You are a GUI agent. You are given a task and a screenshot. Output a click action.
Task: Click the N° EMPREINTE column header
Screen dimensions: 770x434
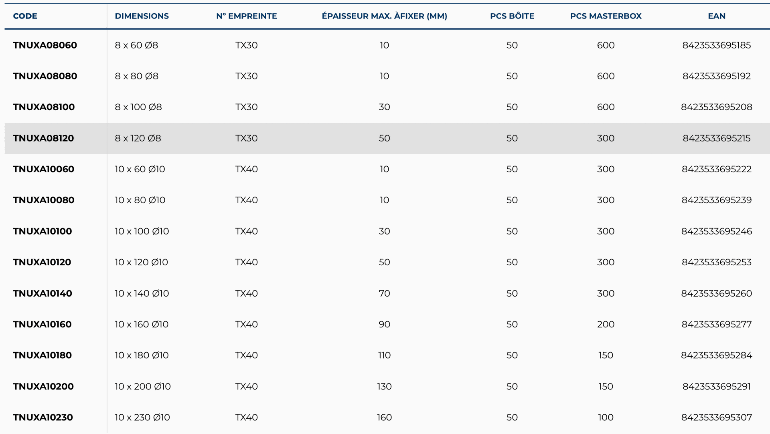coord(247,16)
